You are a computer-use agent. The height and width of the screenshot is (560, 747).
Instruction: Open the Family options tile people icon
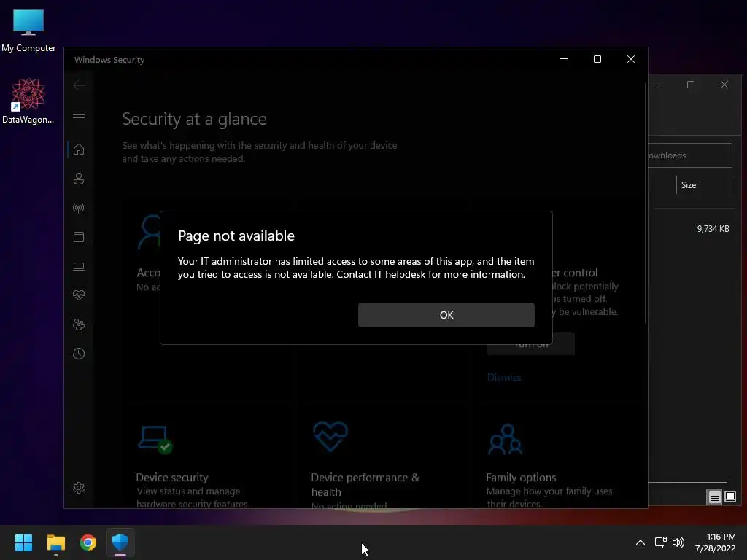[x=505, y=438]
